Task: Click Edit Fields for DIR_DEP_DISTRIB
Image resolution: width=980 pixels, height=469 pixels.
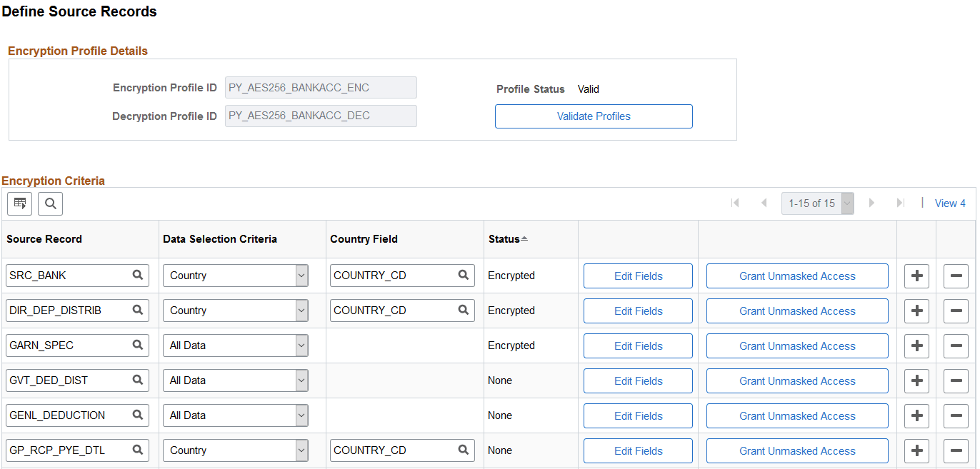Action: [638, 311]
